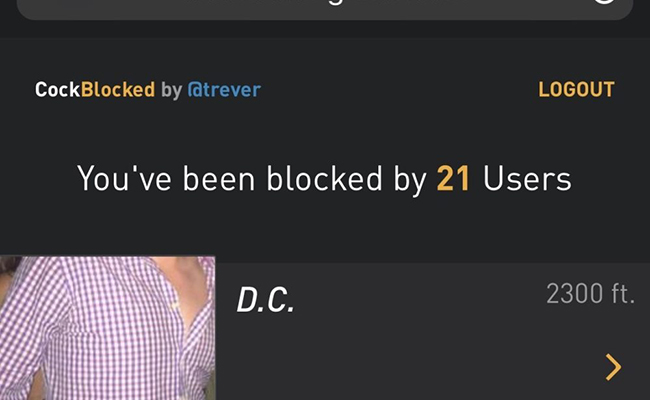The height and width of the screenshot is (400, 650).
Task: Click the You've been blocked heading
Action: coord(324,179)
